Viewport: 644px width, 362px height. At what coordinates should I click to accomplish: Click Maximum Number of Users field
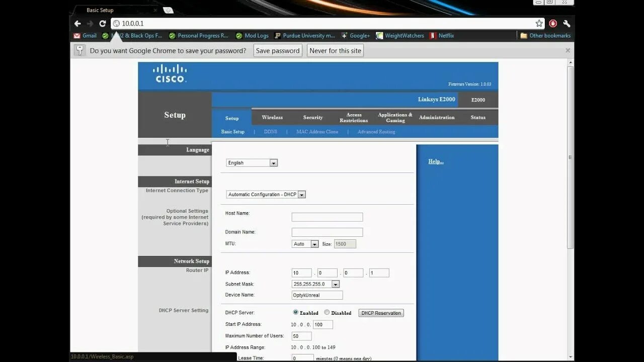pyautogui.click(x=301, y=336)
